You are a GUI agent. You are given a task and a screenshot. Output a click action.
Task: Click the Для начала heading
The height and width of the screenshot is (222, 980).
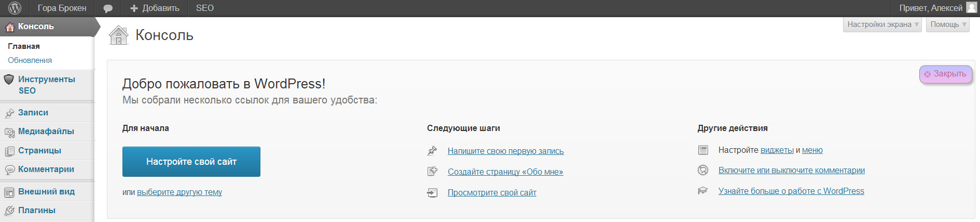(x=146, y=128)
